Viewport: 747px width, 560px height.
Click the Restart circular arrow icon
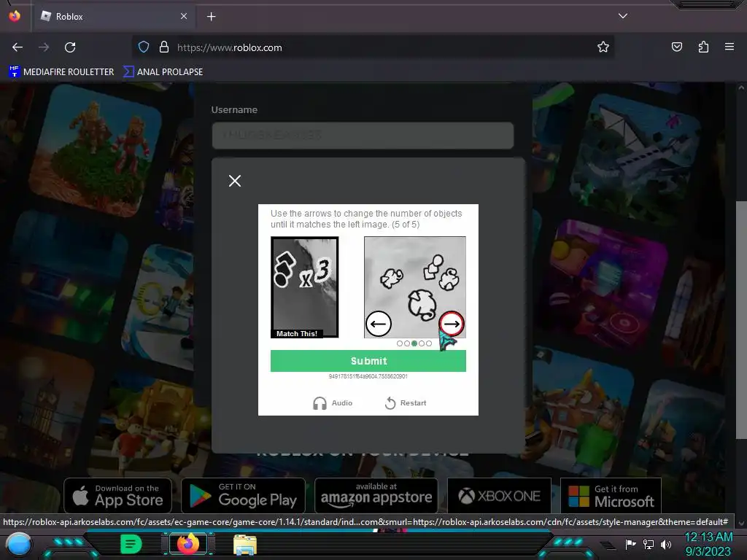390,403
